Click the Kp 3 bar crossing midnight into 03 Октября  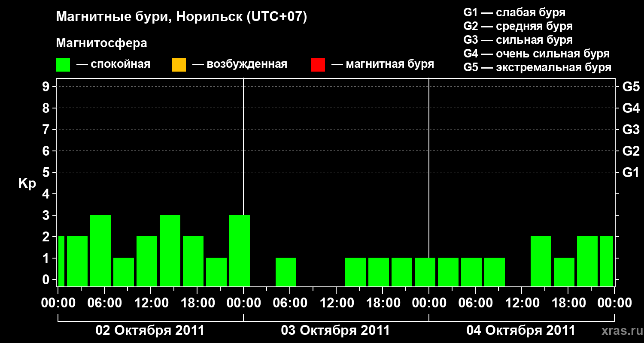pyautogui.click(x=240, y=250)
